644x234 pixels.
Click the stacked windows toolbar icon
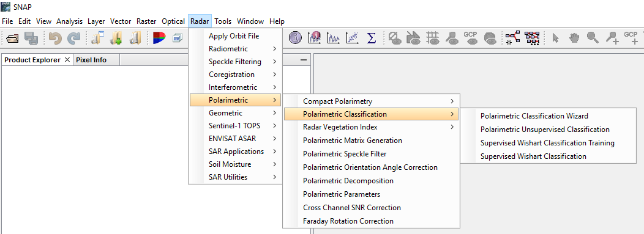click(178, 38)
